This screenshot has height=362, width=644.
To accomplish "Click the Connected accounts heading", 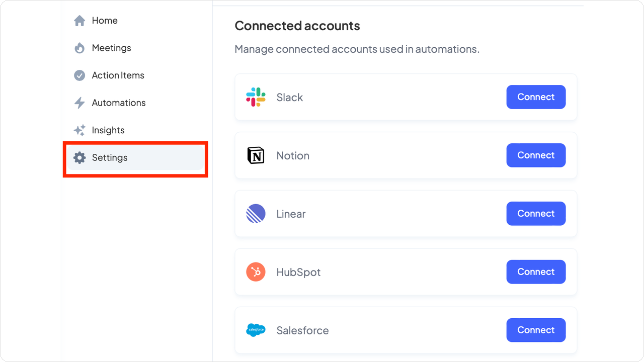I will pyautogui.click(x=297, y=26).
